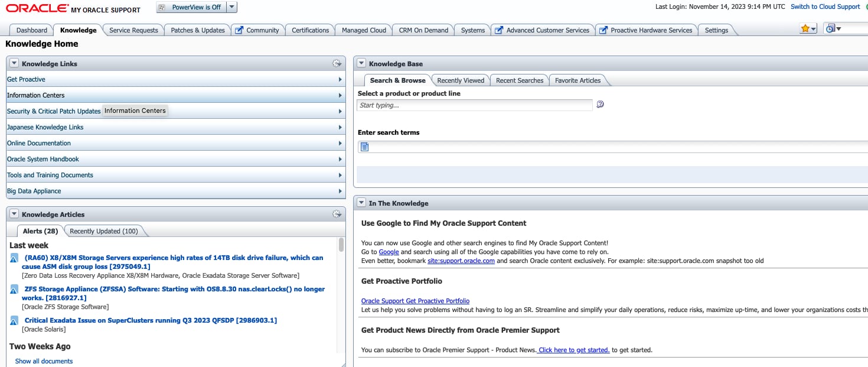Click the product line input field
Image resolution: width=868 pixels, height=367 pixels.
(x=475, y=105)
